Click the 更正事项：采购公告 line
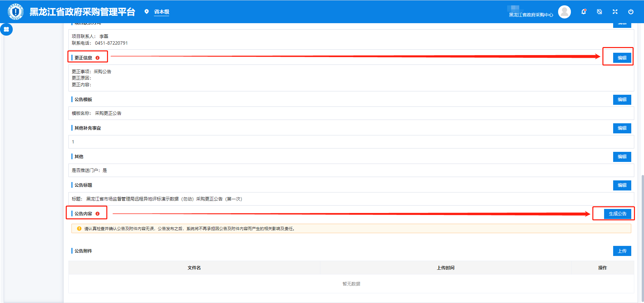This screenshot has width=644, height=303. 92,72
